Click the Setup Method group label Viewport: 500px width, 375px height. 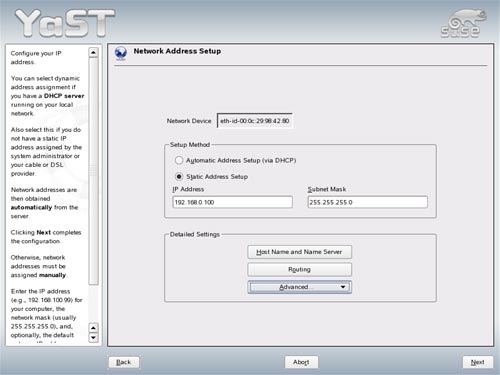pos(190,145)
